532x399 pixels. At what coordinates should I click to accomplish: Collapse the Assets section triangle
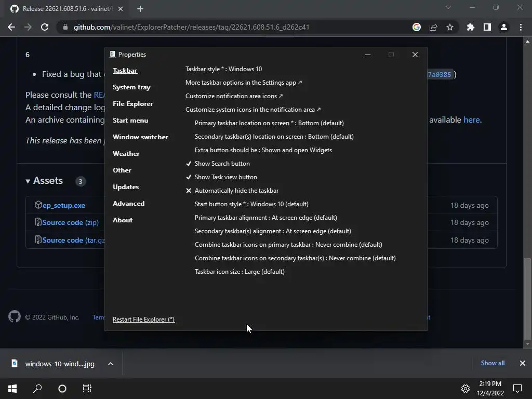point(28,181)
